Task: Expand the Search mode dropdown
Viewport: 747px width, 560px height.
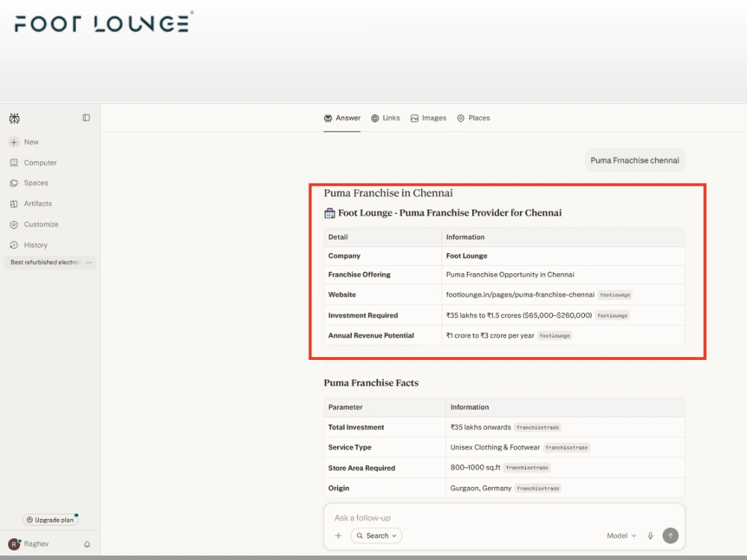Action: pyautogui.click(x=376, y=535)
